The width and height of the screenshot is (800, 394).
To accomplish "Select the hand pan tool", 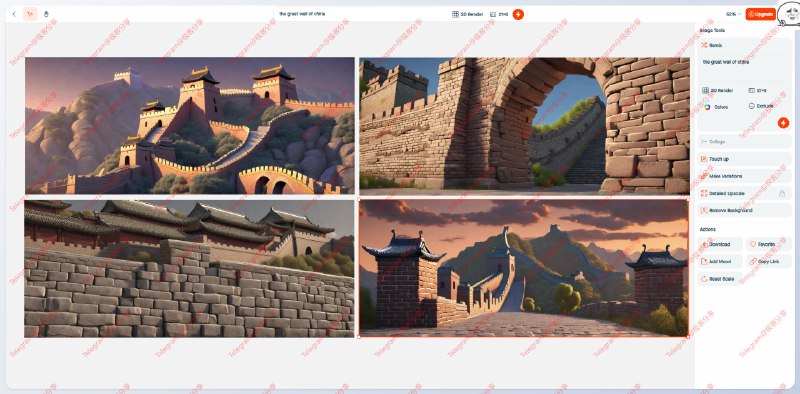I will (46, 14).
